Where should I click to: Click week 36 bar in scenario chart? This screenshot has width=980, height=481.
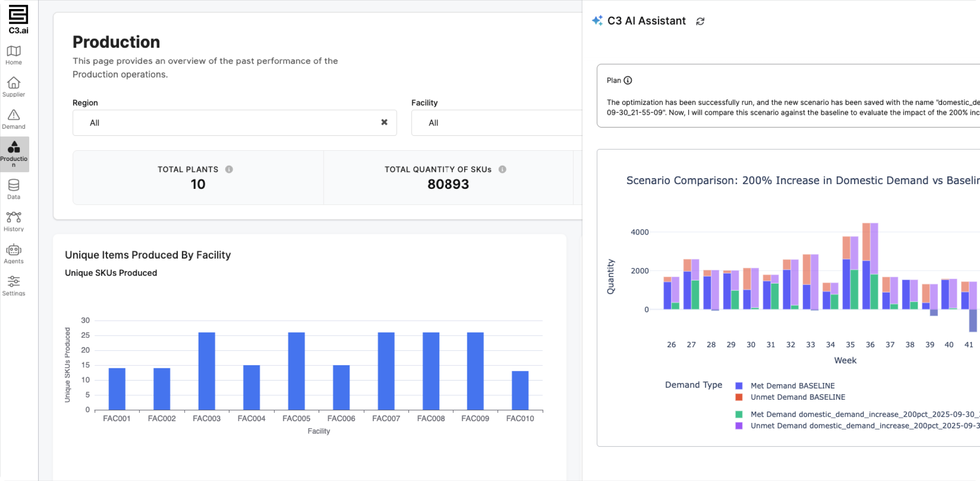point(870,266)
